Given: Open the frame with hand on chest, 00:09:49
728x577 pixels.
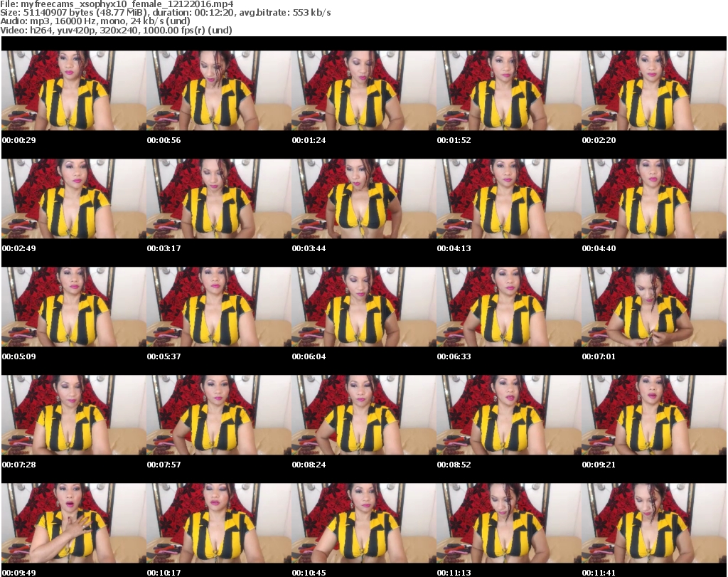Looking at the screenshot, I should pos(74,523).
